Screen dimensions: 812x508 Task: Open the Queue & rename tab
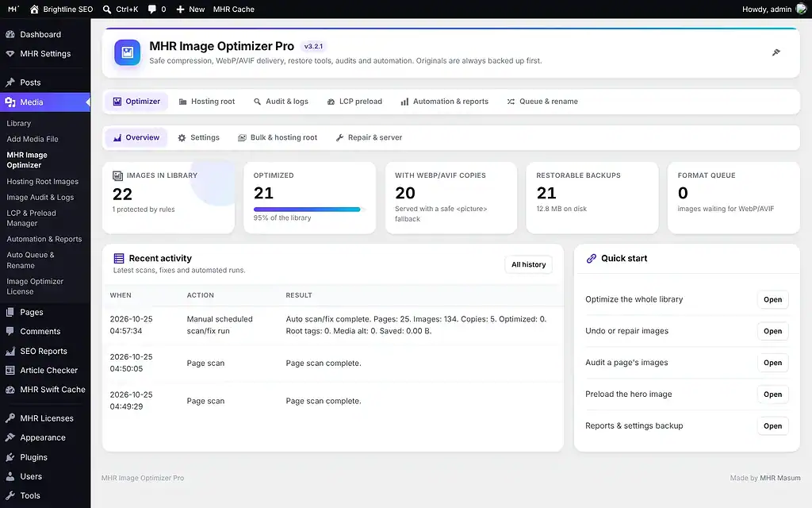coord(542,102)
